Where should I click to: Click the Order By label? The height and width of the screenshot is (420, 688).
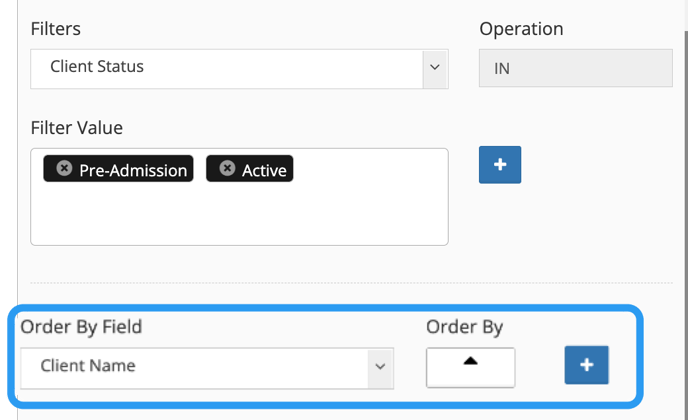coord(464,326)
